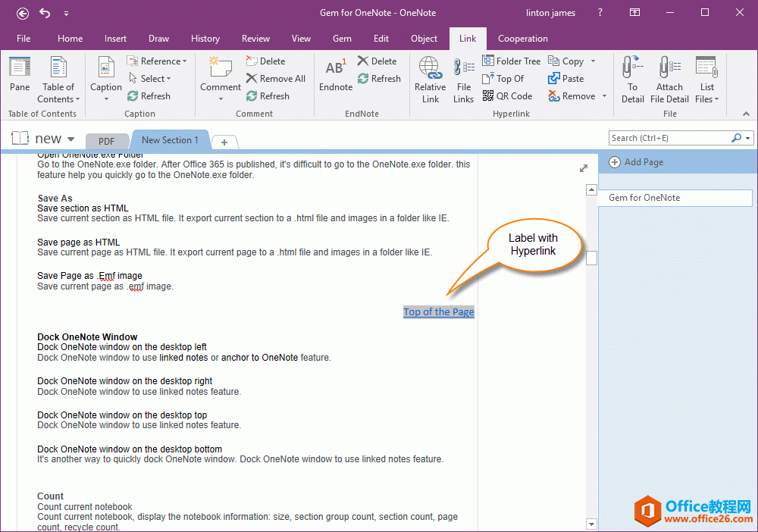Open the PDF section tab
The height and width of the screenshot is (532, 758).
(x=106, y=141)
